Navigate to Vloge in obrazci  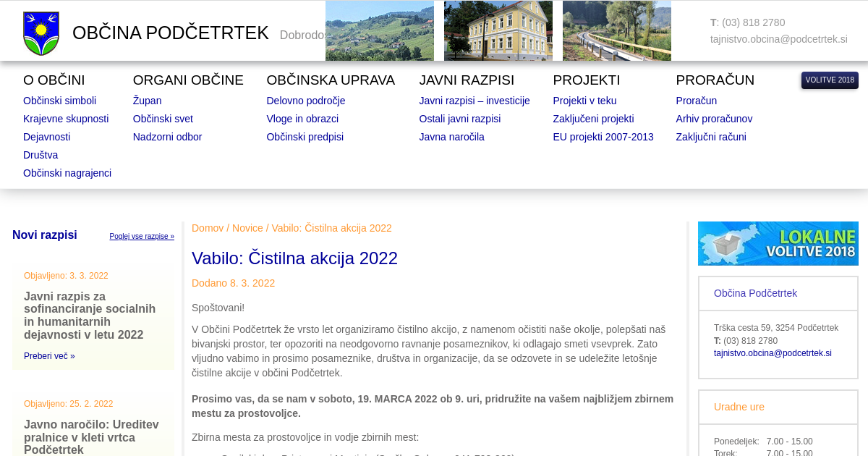(x=302, y=119)
